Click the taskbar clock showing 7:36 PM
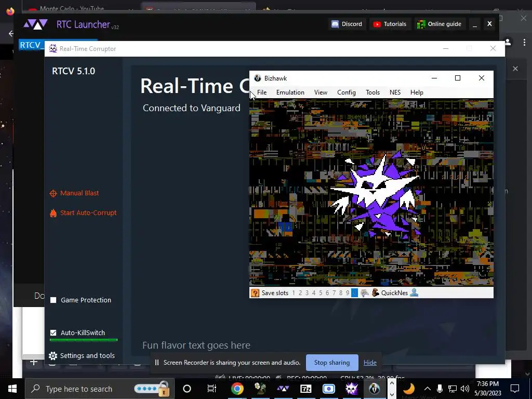Image resolution: width=532 pixels, height=399 pixels. (x=487, y=389)
